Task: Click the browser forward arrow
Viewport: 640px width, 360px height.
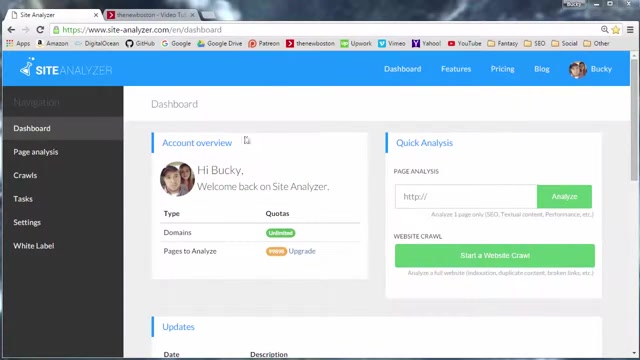Action: pos(25,30)
